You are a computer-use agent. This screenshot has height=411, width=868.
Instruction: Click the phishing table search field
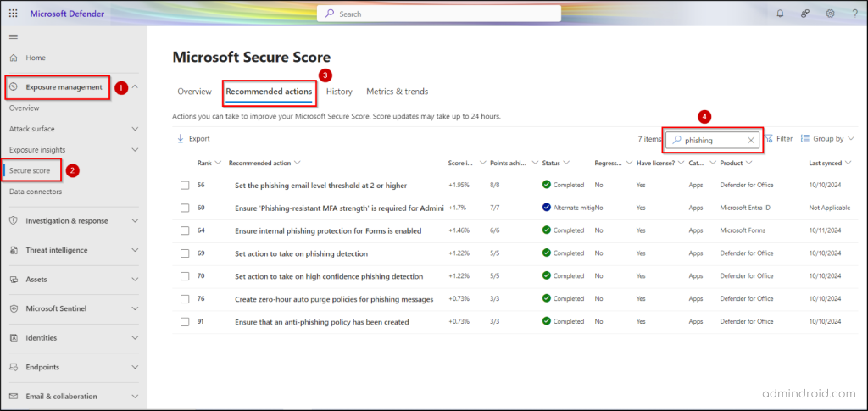(x=712, y=141)
